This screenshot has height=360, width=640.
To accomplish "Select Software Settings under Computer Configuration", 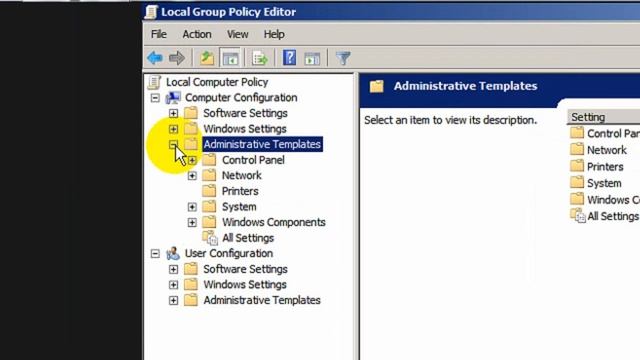I will [245, 113].
